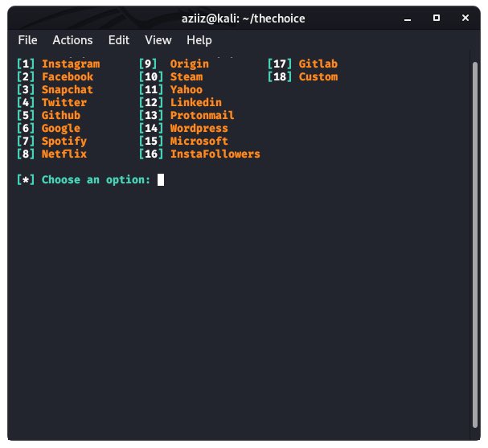This screenshot has width=488, height=448.
Task: Click the InstaFollowers option text
Action: [x=215, y=154]
